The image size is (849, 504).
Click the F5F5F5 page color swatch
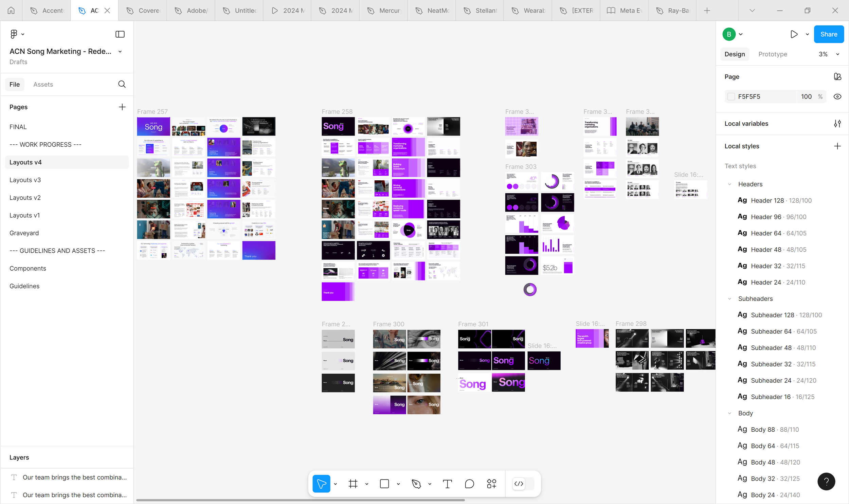[x=731, y=96]
